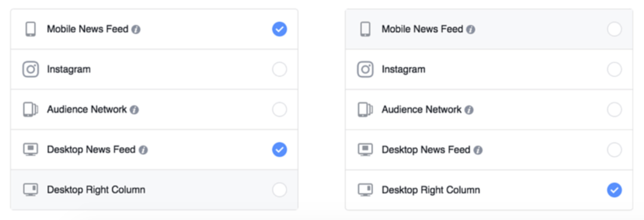Enable Instagram placement in the left panel
This screenshot has height=220, width=644.
coord(280,69)
